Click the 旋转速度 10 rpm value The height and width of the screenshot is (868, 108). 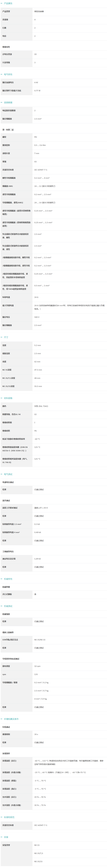37,666
